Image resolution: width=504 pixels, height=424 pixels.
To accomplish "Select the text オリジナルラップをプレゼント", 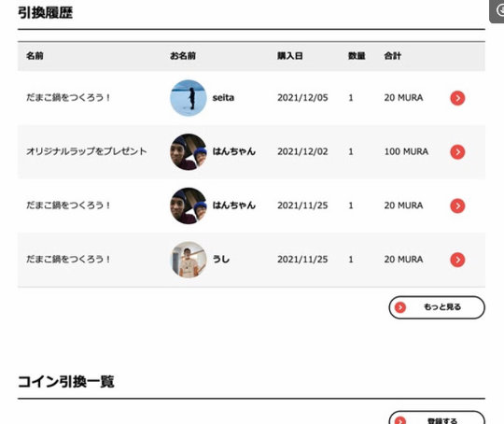I will [87, 151].
